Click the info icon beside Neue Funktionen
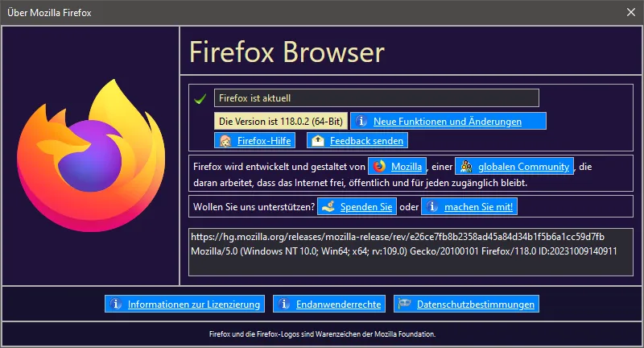 [x=361, y=121]
